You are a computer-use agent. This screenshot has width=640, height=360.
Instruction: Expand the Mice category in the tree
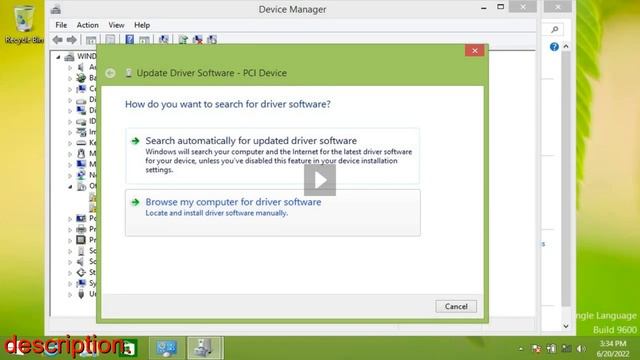pos(70,154)
